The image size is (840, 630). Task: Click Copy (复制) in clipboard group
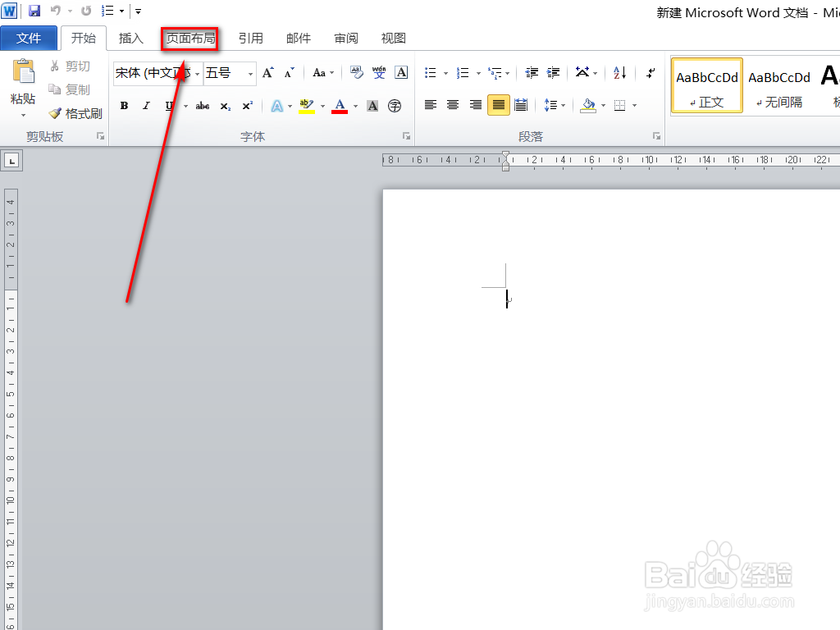click(x=70, y=89)
